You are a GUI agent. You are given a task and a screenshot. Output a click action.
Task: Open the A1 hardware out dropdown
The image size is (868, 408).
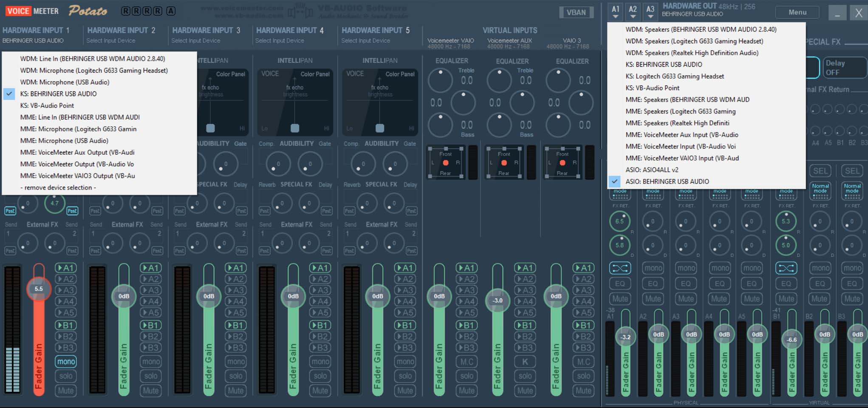(x=615, y=12)
